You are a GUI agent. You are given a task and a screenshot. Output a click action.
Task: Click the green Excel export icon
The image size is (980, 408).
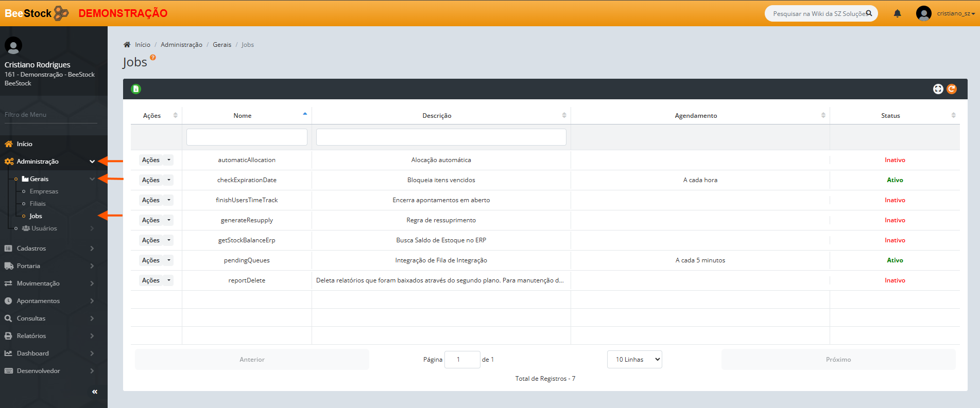coord(136,89)
